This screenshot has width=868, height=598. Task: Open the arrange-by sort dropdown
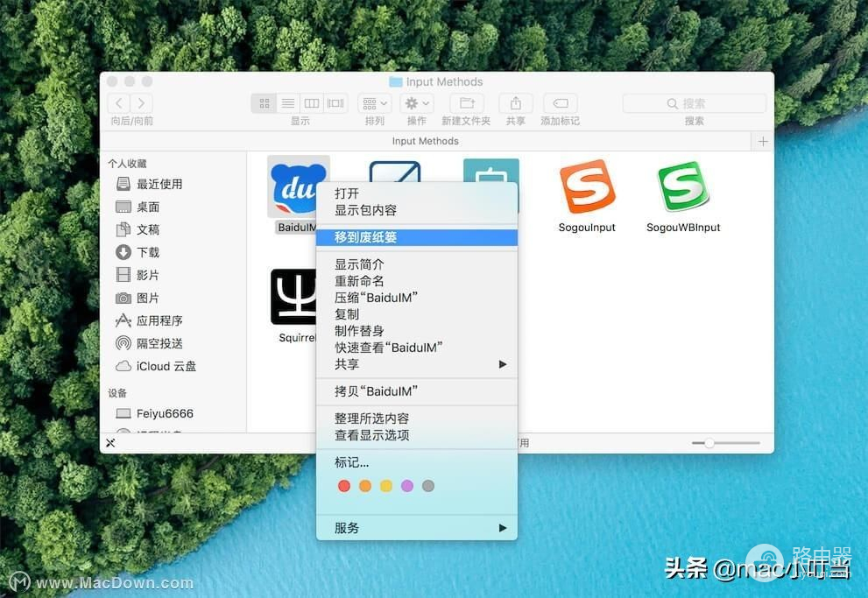pos(374,103)
